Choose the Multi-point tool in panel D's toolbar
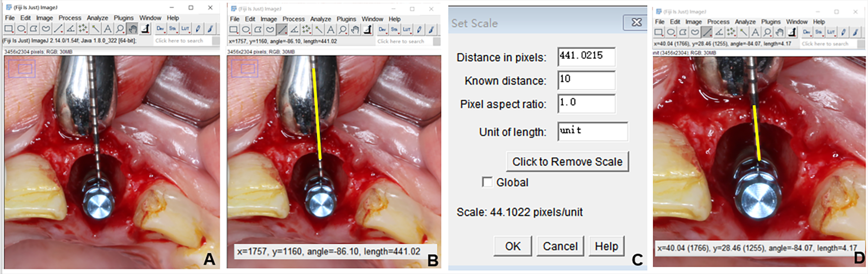This screenshot has width=868, height=274. click(x=731, y=32)
